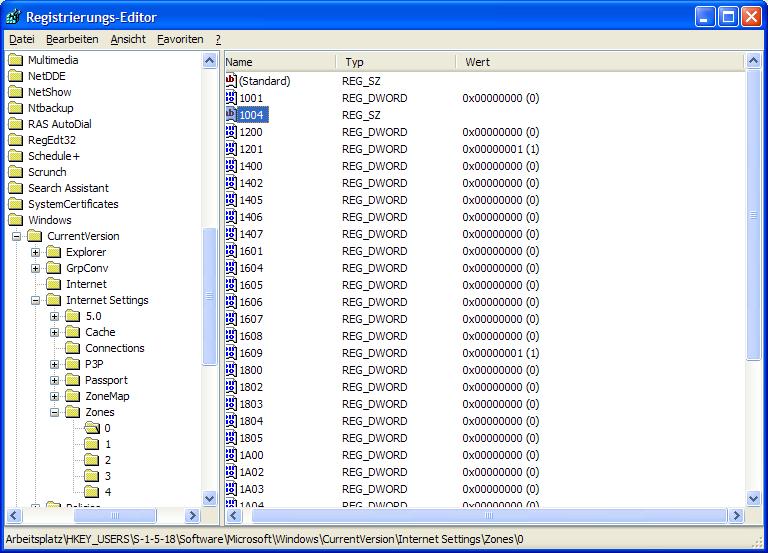Open the Favoriten menu
The width and height of the screenshot is (768, 553).
click(x=180, y=39)
